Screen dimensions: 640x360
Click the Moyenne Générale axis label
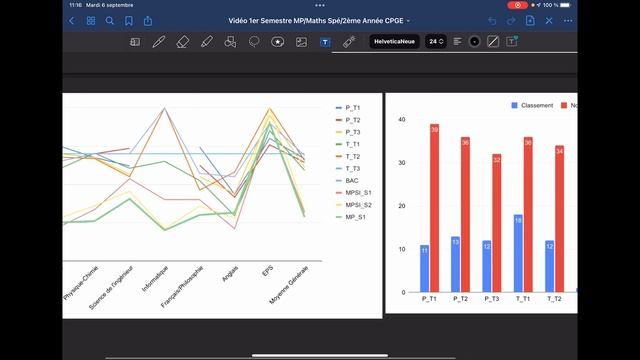click(289, 285)
